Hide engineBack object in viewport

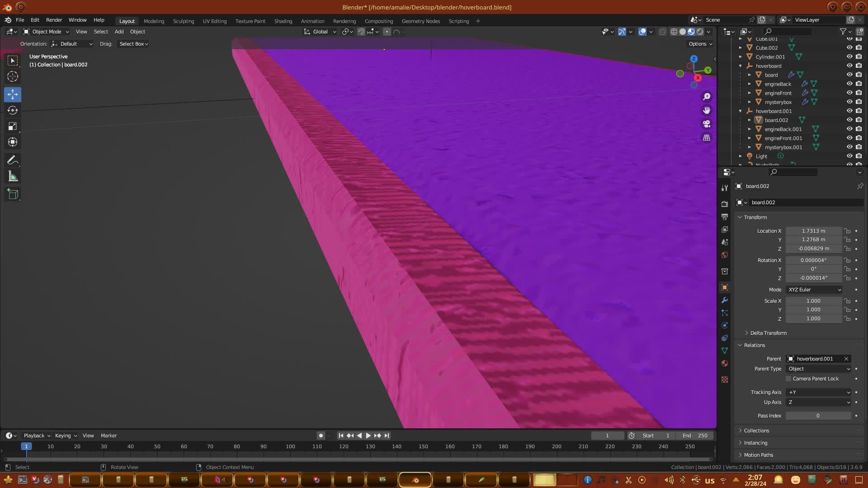pos(849,84)
